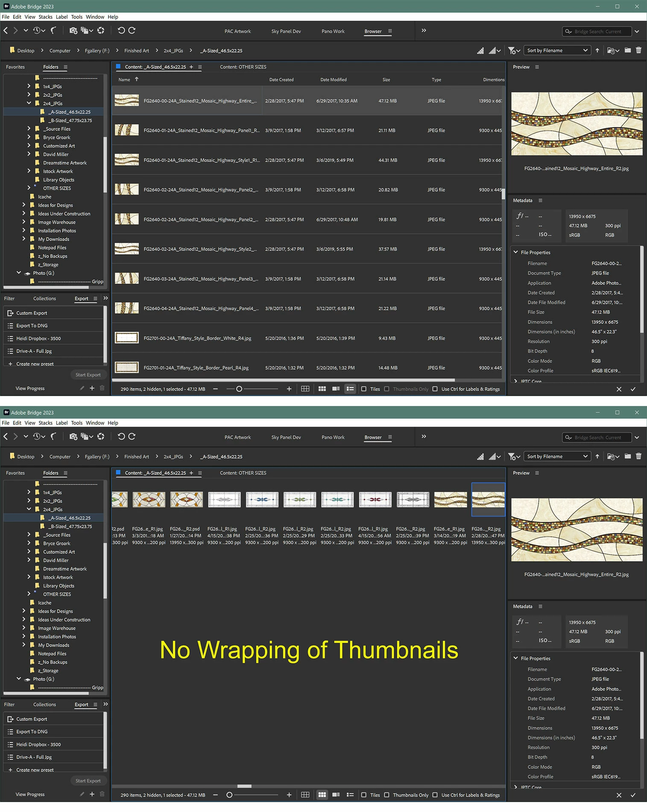
Task: Toggle Use Ctrl for Labels & Ratings, lower window
Action: (435, 795)
